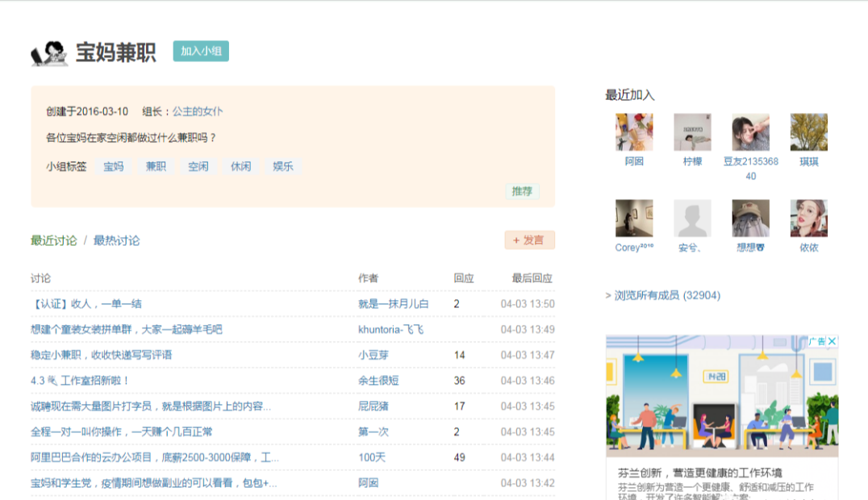This screenshot has height=500, width=868.
Task: Open author 小豆芽 profile
Action: click(373, 355)
